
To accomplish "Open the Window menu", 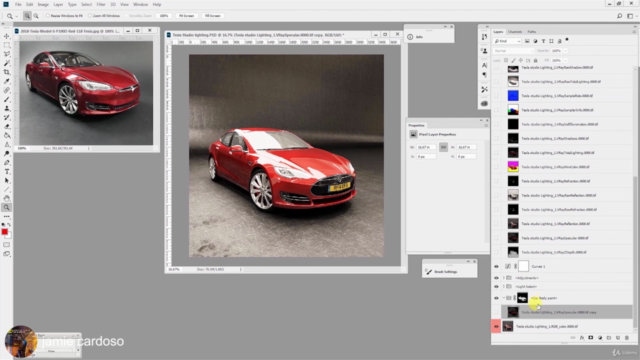I will [x=140, y=4].
